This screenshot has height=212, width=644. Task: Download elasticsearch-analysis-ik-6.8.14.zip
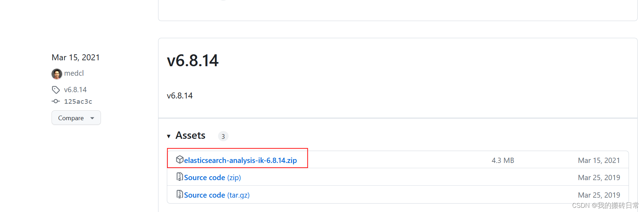[x=240, y=160]
